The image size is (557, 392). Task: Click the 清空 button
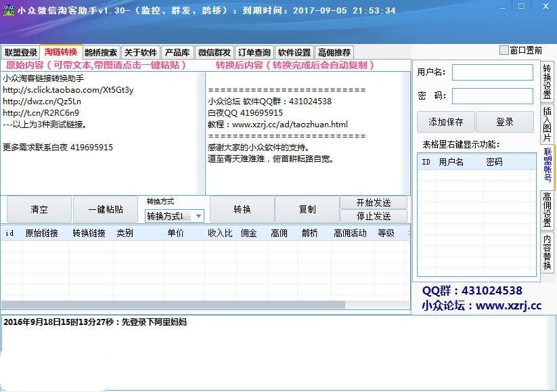39,209
